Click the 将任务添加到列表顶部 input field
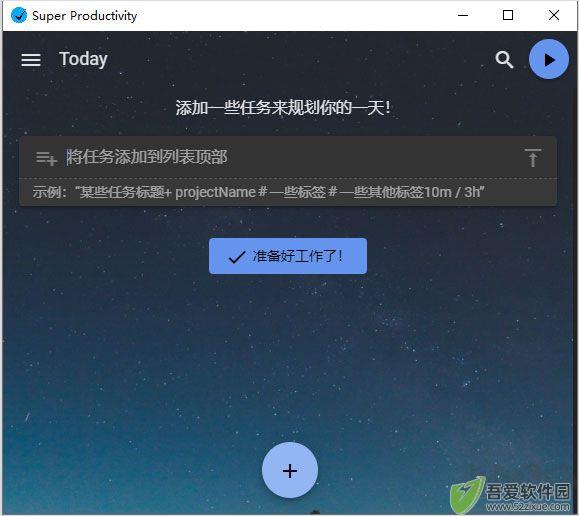Viewport: 579px width, 516px height. click(288, 157)
